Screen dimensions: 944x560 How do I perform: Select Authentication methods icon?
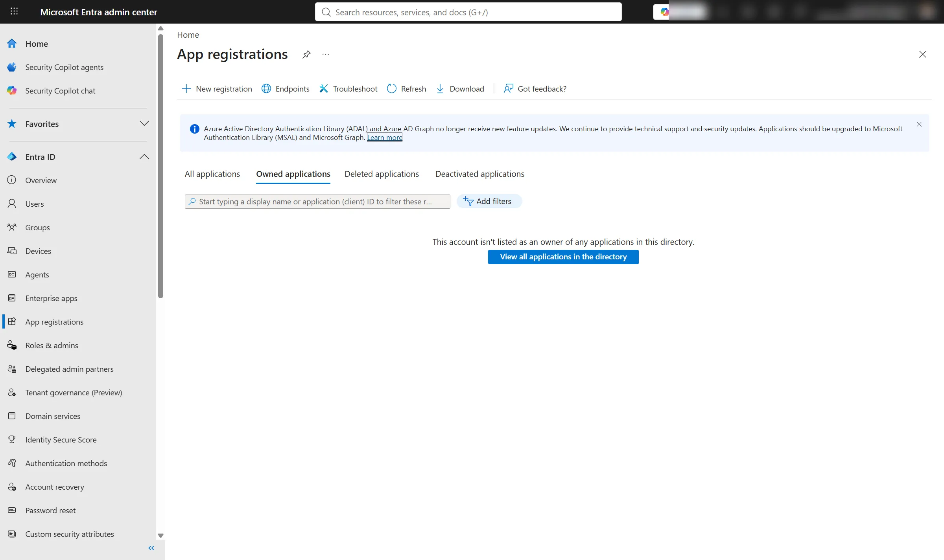tap(12, 463)
